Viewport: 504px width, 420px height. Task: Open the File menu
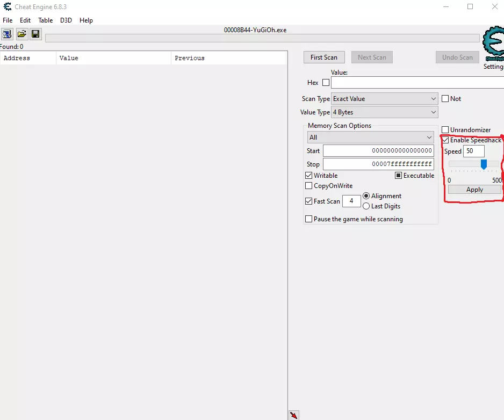8,20
